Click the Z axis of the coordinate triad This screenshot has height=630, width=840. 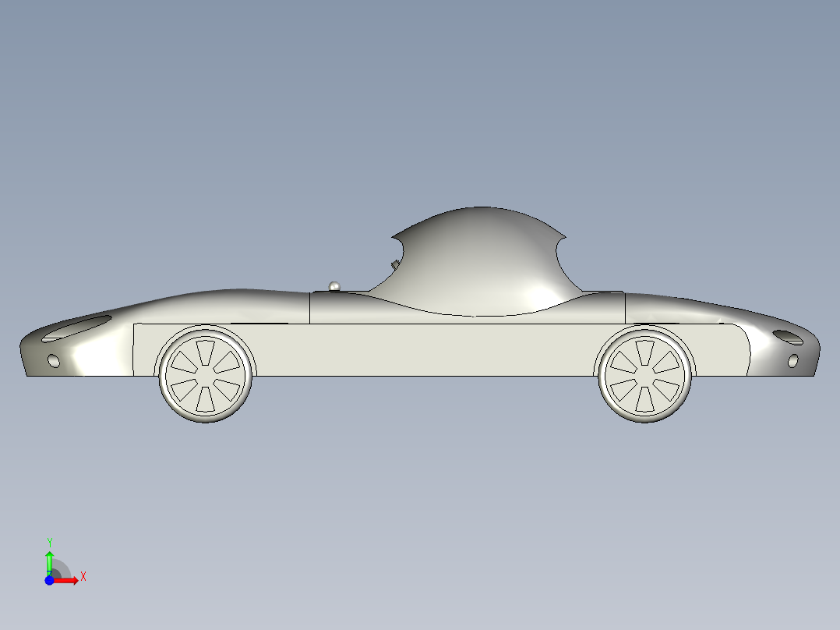[x=50, y=572]
